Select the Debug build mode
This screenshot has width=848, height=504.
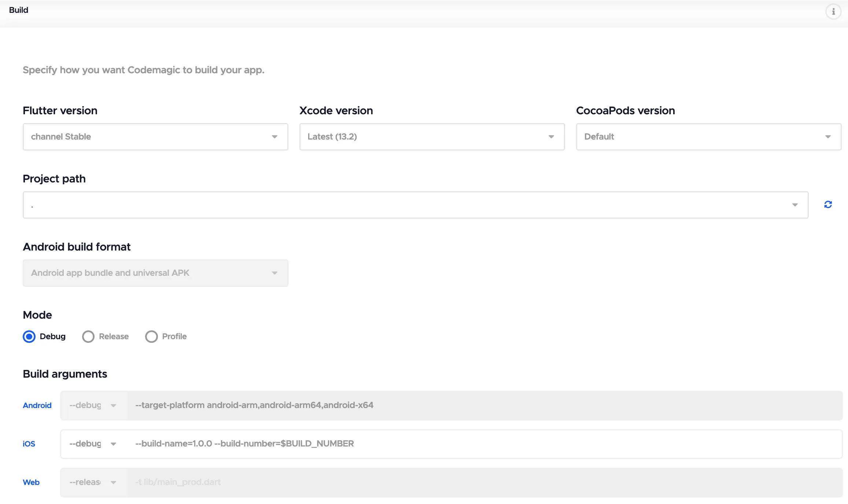[x=29, y=336]
